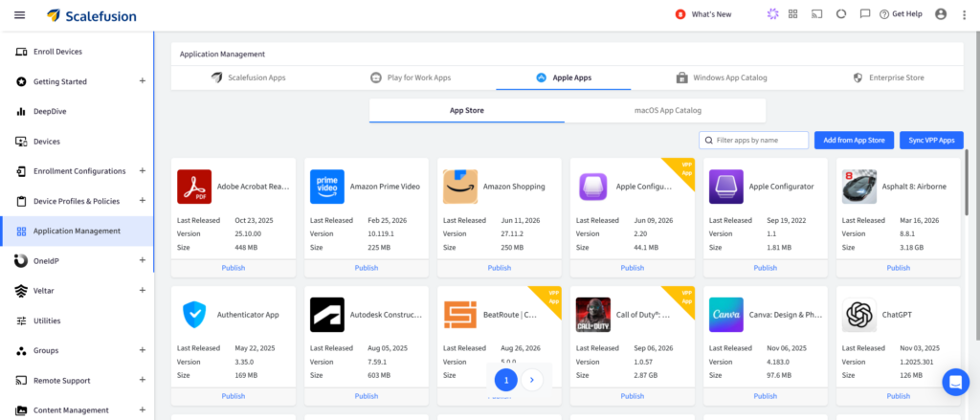This screenshot has height=420, width=980.
Task: Click the Filter apps by name field
Action: [x=754, y=140]
